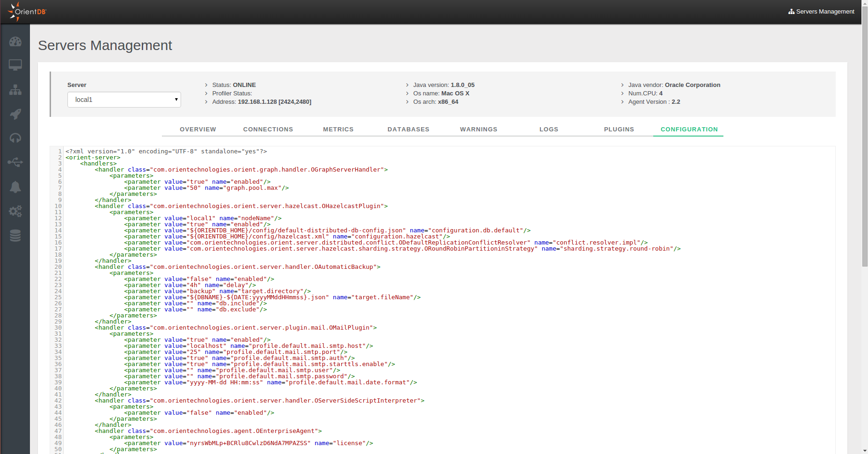
Task: Click the mail.date.format parameter line
Action: tap(270, 382)
